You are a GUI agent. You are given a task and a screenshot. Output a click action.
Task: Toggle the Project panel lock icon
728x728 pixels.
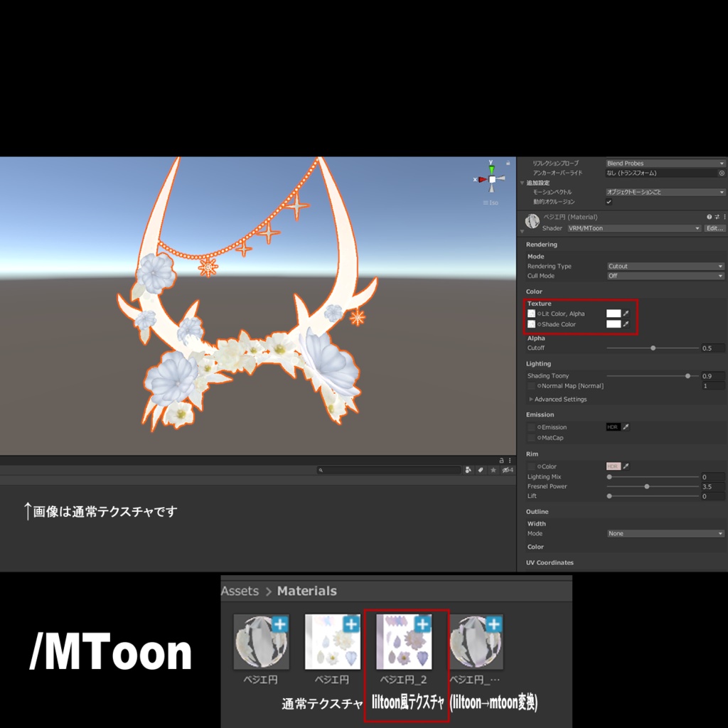[x=501, y=461]
